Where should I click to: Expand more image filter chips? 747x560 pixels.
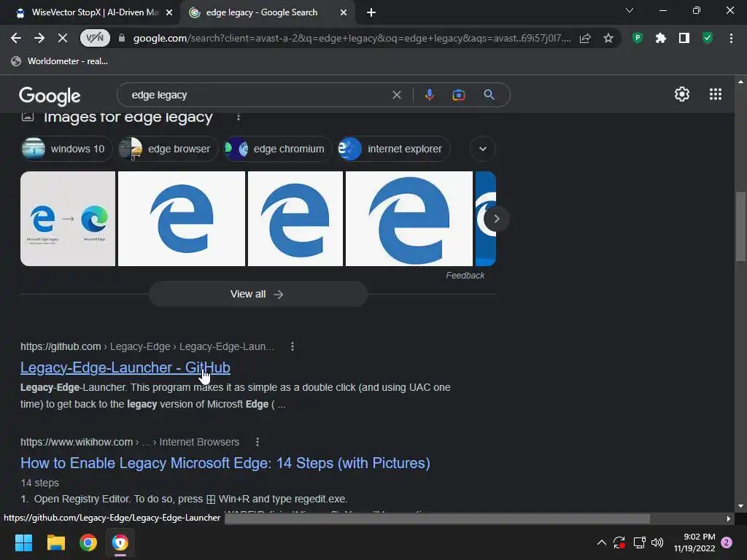click(483, 149)
